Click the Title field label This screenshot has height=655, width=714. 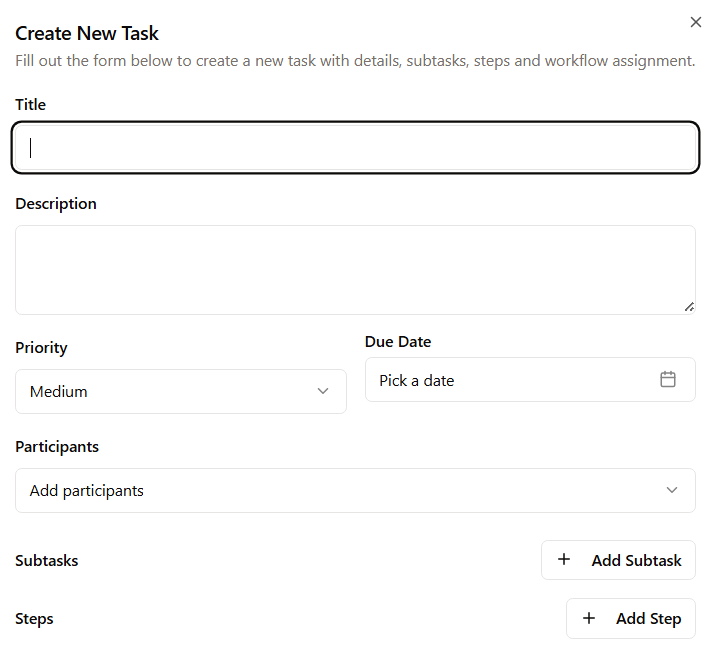[31, 104]
